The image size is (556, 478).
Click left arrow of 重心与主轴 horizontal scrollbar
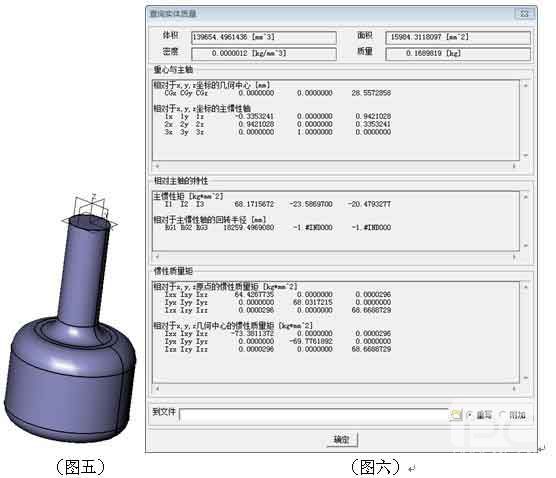(x=157, y=166)
